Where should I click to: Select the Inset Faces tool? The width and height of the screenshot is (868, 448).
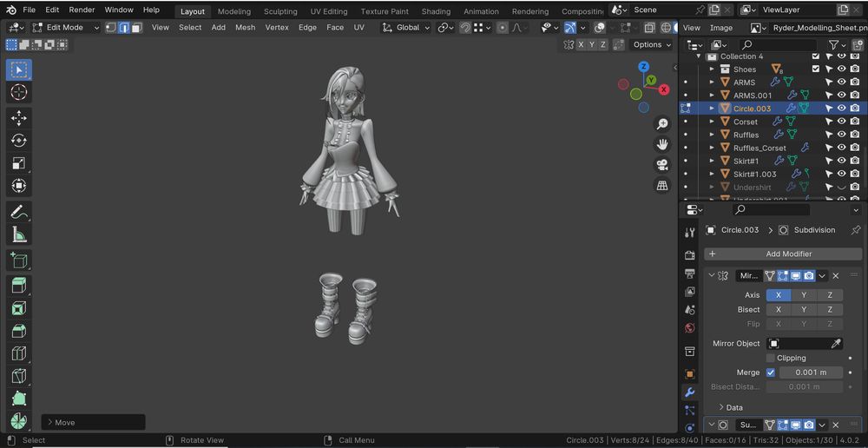click(x=19, y=308)
